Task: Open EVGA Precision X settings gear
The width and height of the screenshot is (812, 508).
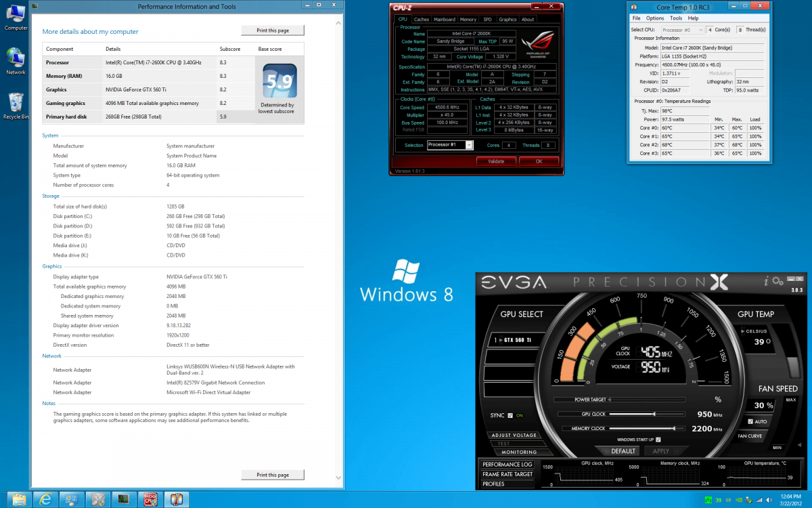Action: tap(777, 281)
